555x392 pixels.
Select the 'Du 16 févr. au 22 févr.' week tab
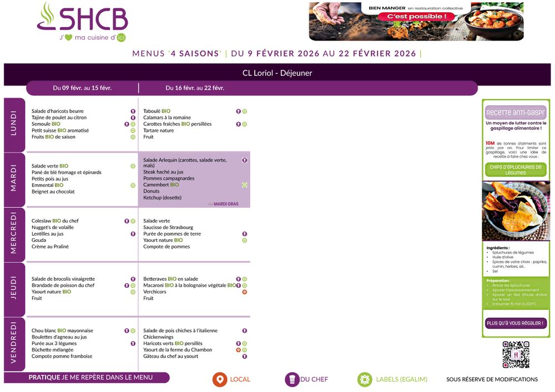(195, 88)
